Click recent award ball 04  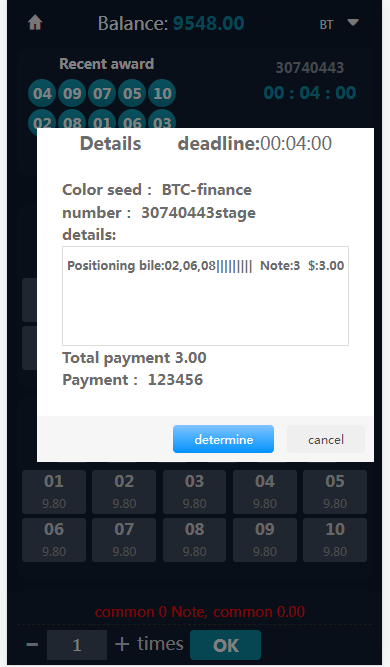(x=42, y=93)
